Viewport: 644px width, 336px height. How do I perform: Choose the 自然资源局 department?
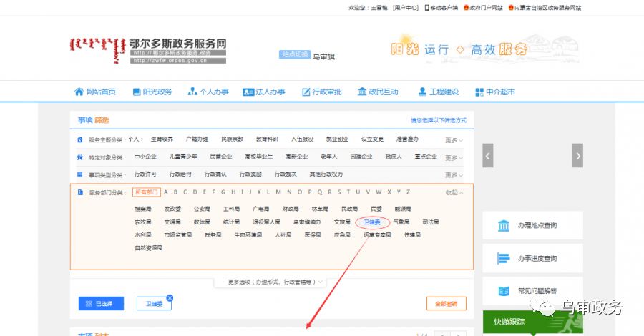148,248
